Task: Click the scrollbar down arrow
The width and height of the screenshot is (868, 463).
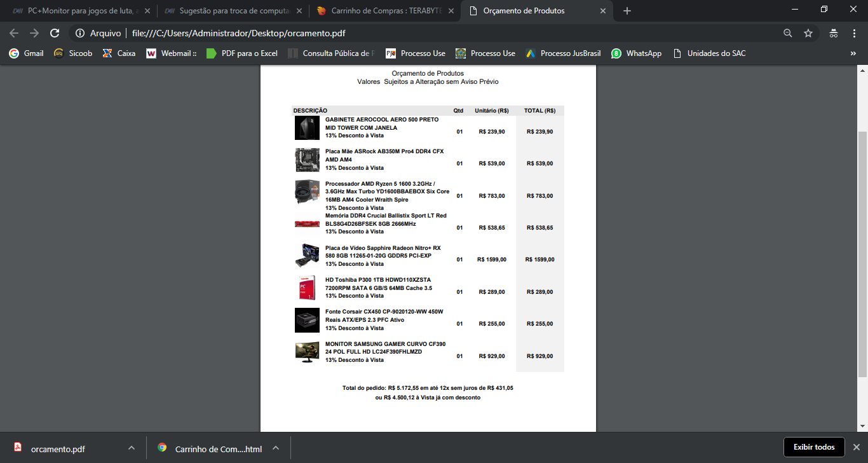Action: (862, 425)
